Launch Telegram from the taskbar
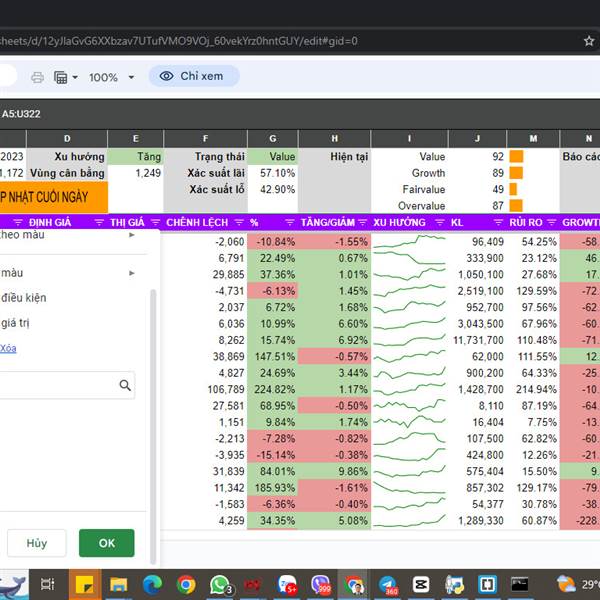600x600 pixels. coord(387,584)
